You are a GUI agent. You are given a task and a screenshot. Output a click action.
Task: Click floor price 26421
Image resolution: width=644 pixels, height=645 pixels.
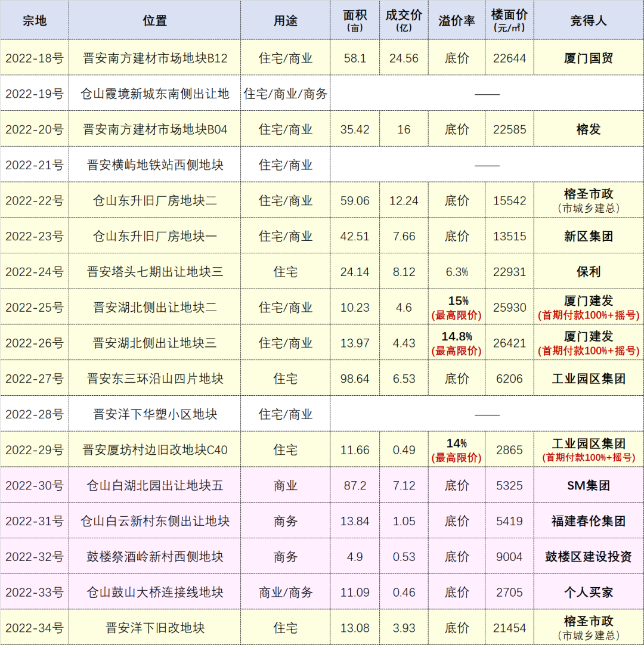pos(509,343)
